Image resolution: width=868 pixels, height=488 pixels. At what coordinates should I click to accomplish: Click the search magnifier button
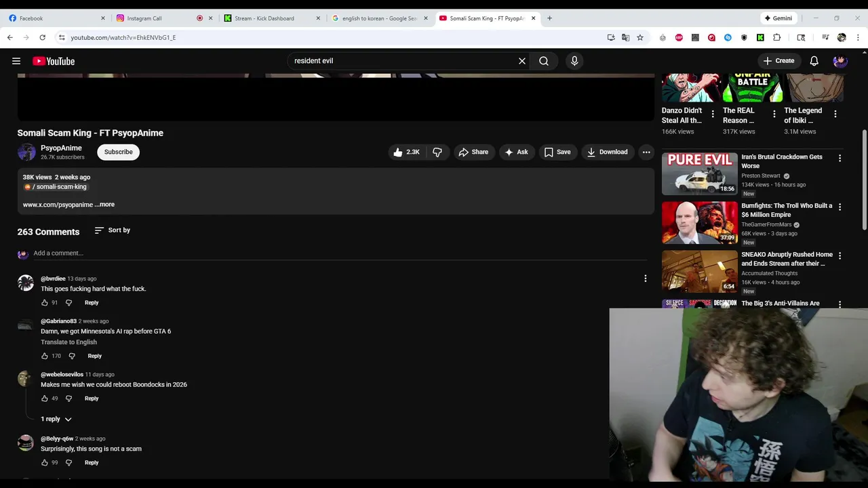pos(544,61)
